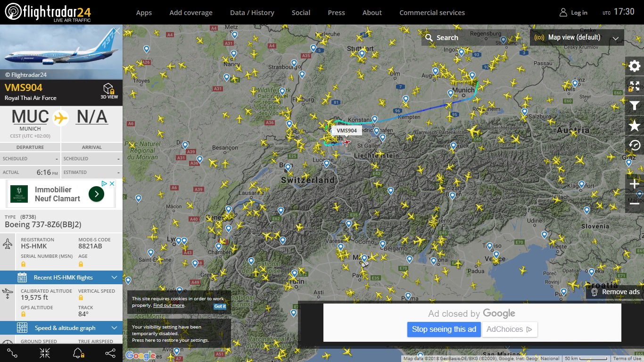Expand Recent HS-HMK flights section
Screen dimensions: 644x362
click(61, 278)
